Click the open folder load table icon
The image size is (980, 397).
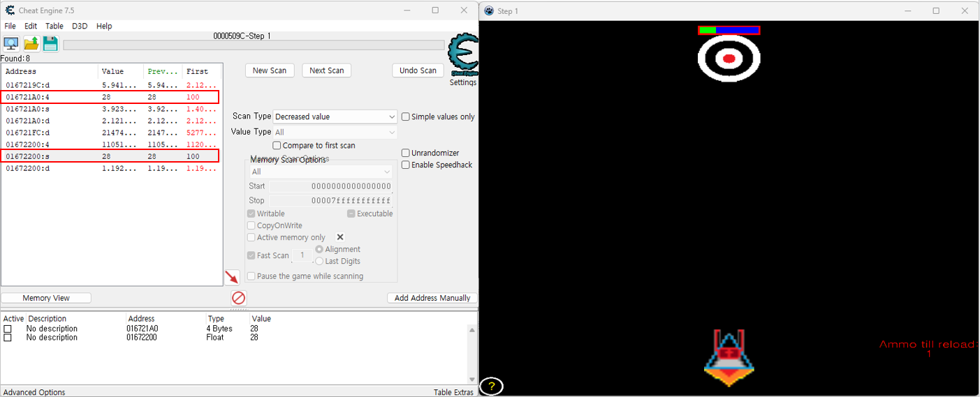pyautogui.click(x=31, y=44)
